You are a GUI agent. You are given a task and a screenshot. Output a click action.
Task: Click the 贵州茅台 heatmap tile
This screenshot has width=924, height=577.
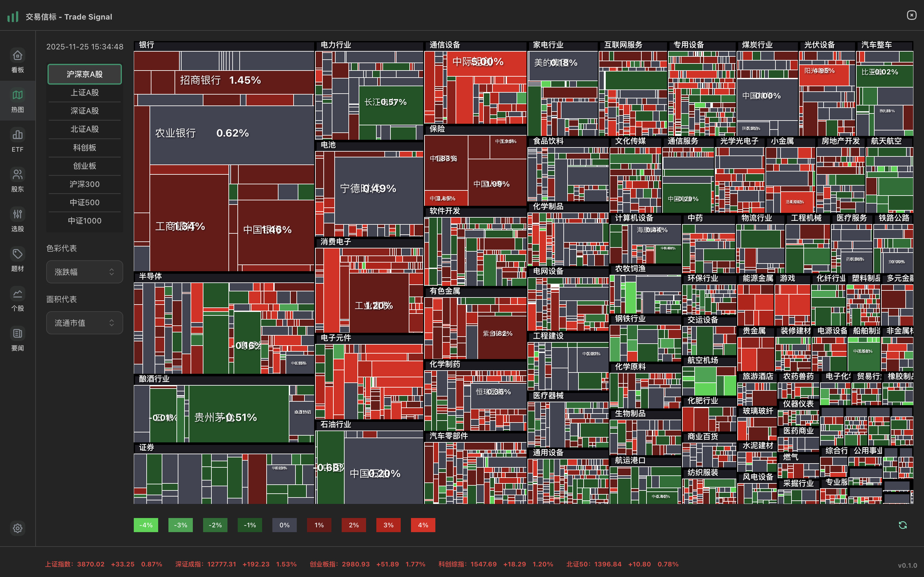(x=239, y=414)
